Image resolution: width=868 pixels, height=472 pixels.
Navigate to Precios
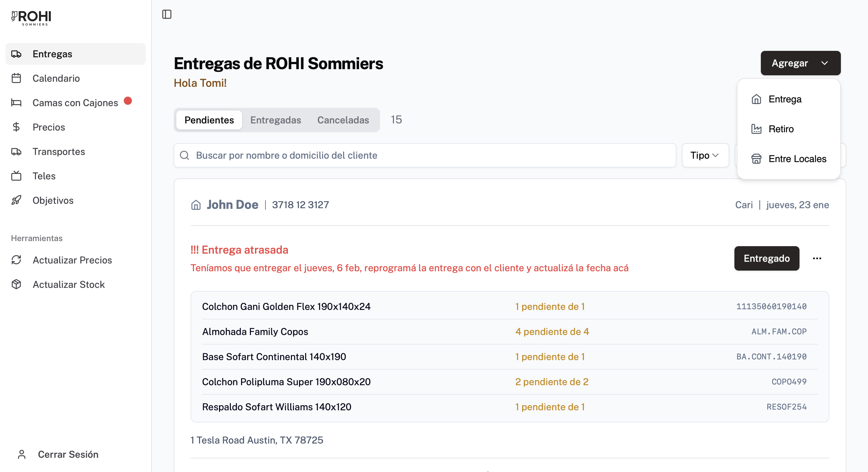[x=76, y=127]
